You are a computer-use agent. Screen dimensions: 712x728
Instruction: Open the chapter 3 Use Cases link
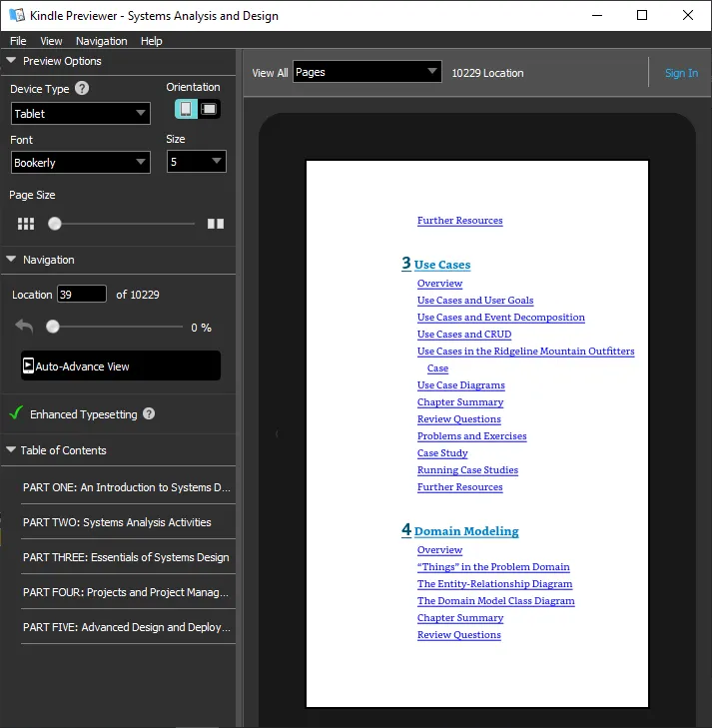(x=435, y=264)
